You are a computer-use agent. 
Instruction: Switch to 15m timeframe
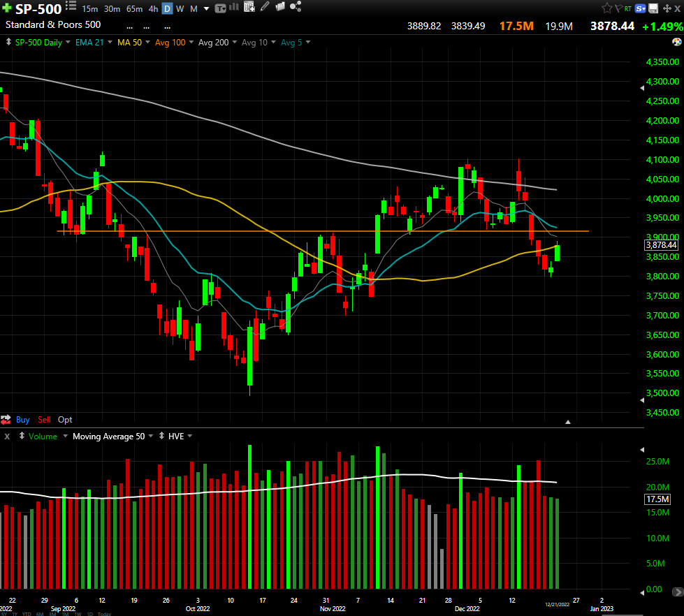pyautogui.click(x=90, y=8)
